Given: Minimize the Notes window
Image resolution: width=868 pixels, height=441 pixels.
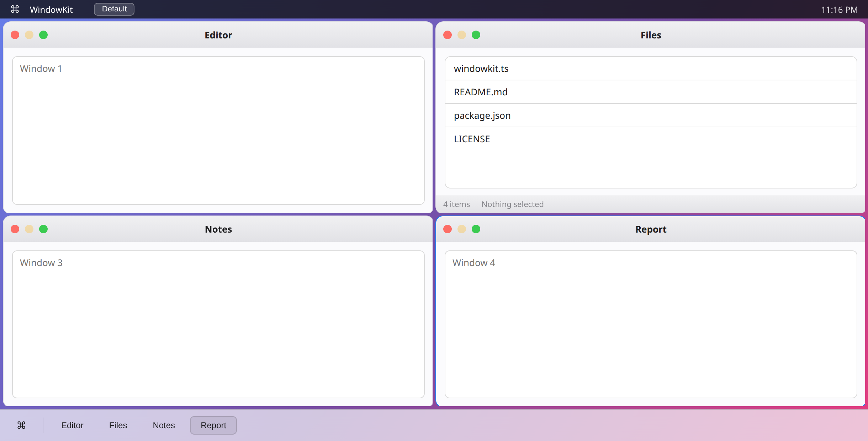Looking at the screenshot, I should click(x=29, y=229).
